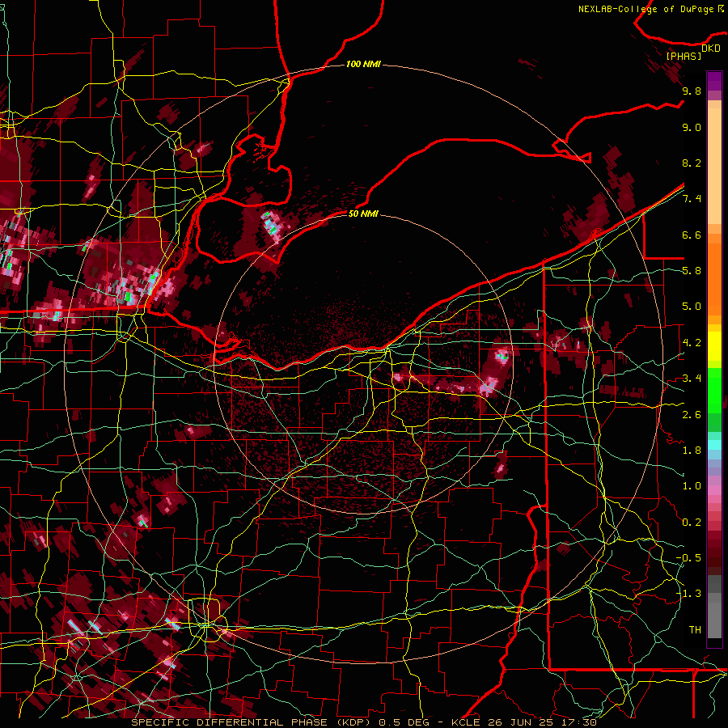Select the 4.2 legend value
Screen dimensions: 728x728
692,343
